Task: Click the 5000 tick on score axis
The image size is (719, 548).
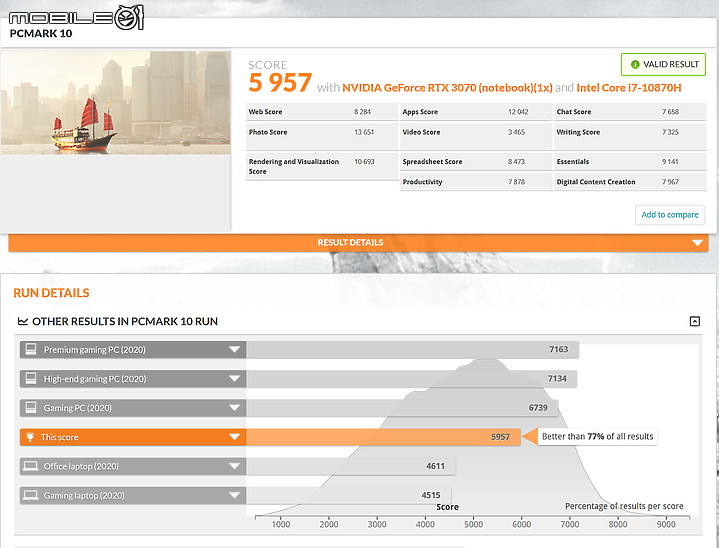Action: (x=473, y=524)
